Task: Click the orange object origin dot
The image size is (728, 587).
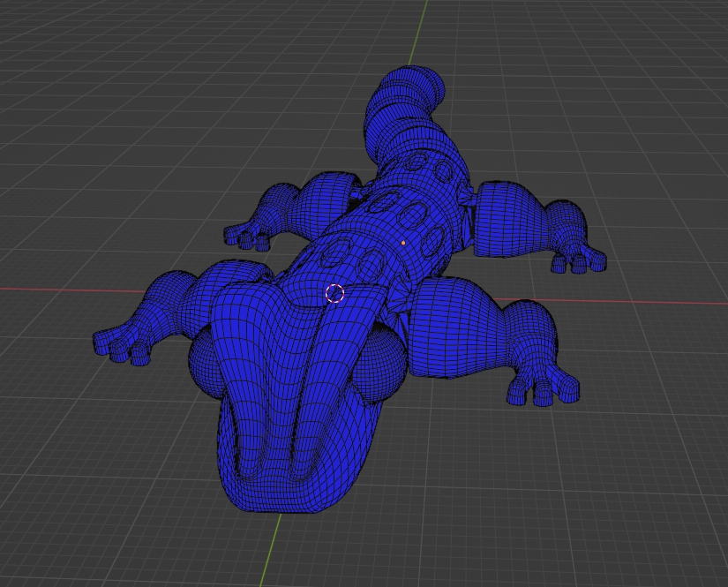Action: point(403,243)
